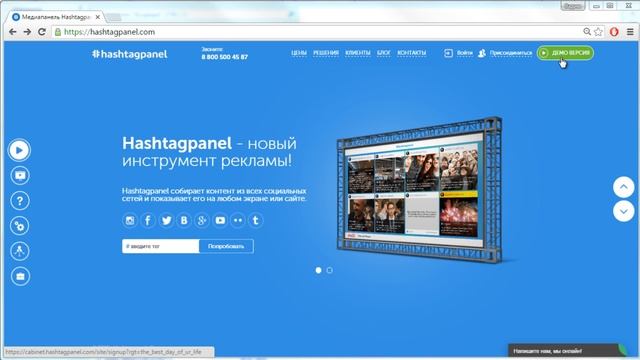The width and height of the screenshot is (640, 360).
Task: Open the video screen icon in left sidebar
Action: (x=20, y=176)
